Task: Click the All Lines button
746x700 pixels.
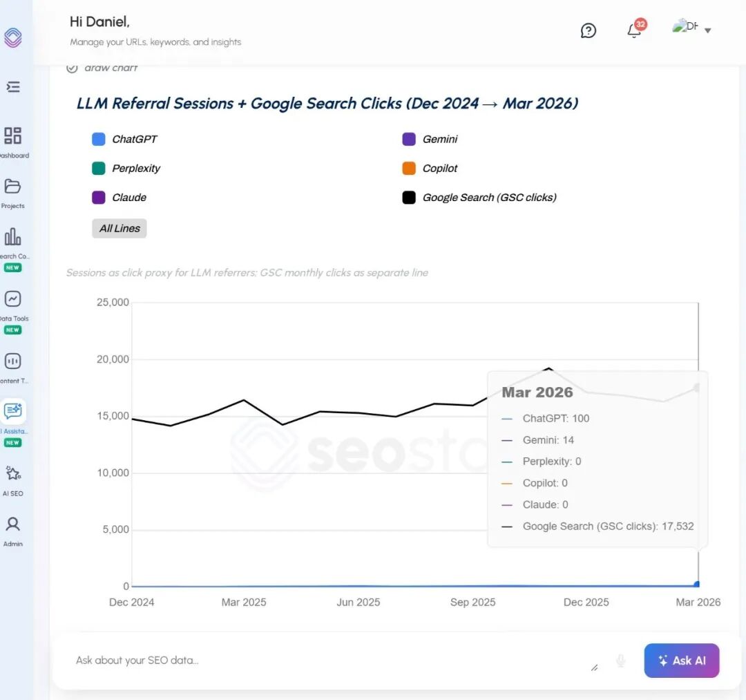Action: [119, 228]
